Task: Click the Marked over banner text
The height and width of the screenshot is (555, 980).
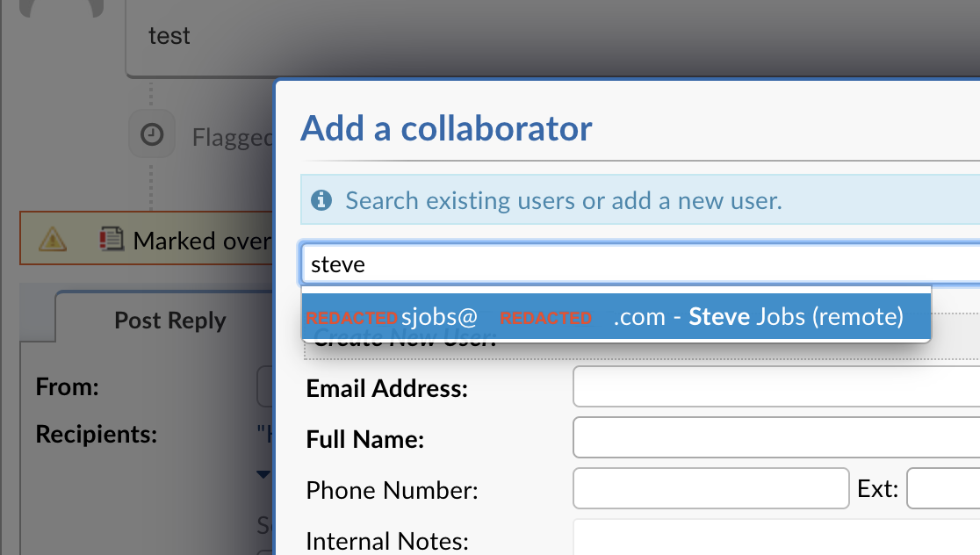Action: pyautogui.click(x=203, y=241)
